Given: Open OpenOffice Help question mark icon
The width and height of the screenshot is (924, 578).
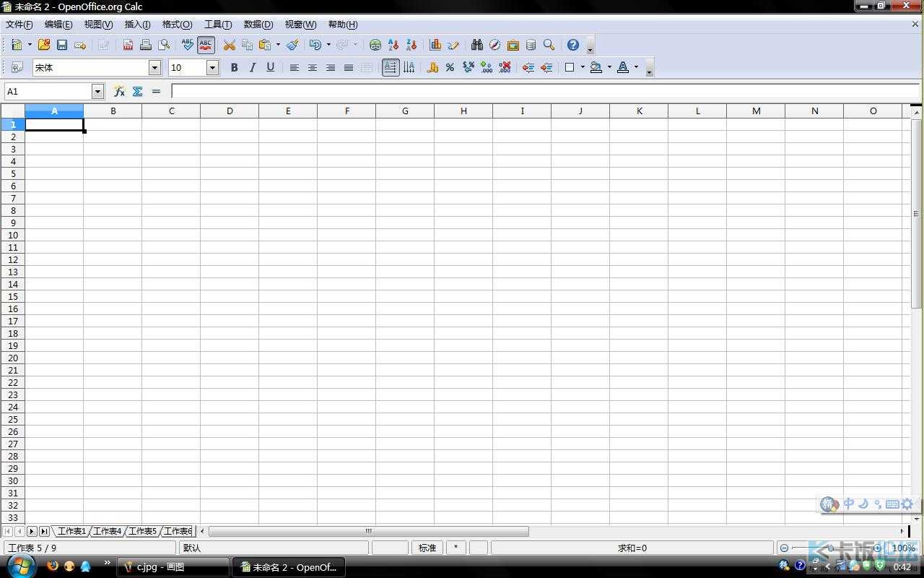Looking at the screenshot, I should 573,45.
